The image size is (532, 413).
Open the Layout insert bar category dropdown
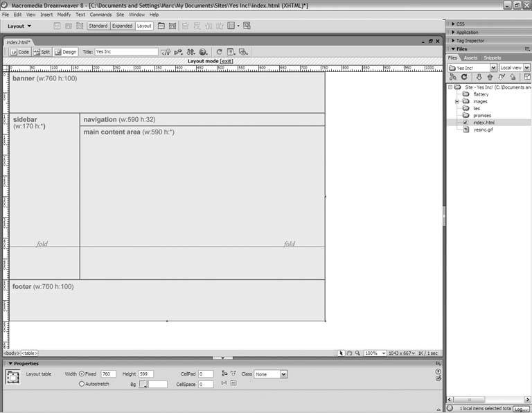pyautogui.click(x=19, y=26)
